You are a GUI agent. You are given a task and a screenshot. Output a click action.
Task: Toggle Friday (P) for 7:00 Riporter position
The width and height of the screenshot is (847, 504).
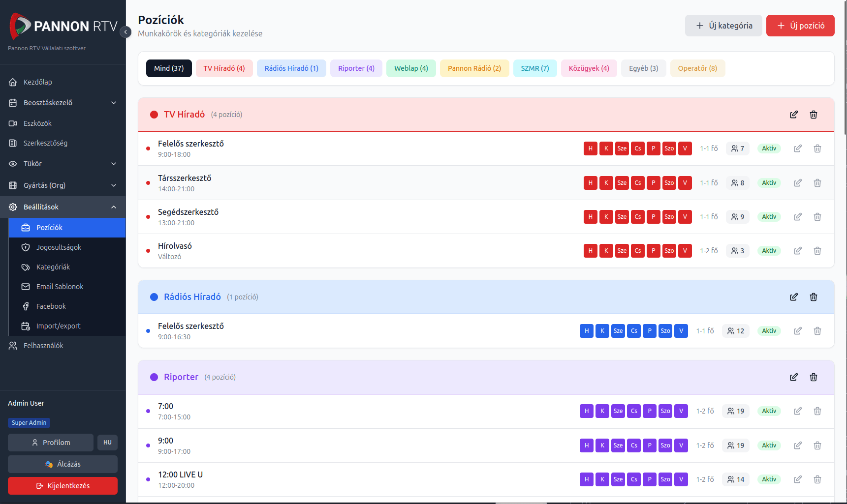point(650,411)
